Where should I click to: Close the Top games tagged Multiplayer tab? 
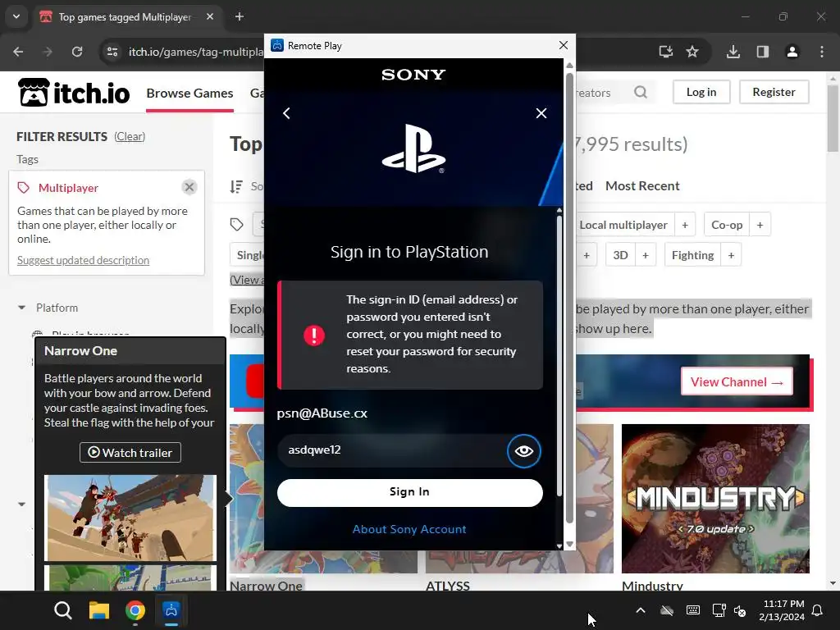(x=210, y=16)
